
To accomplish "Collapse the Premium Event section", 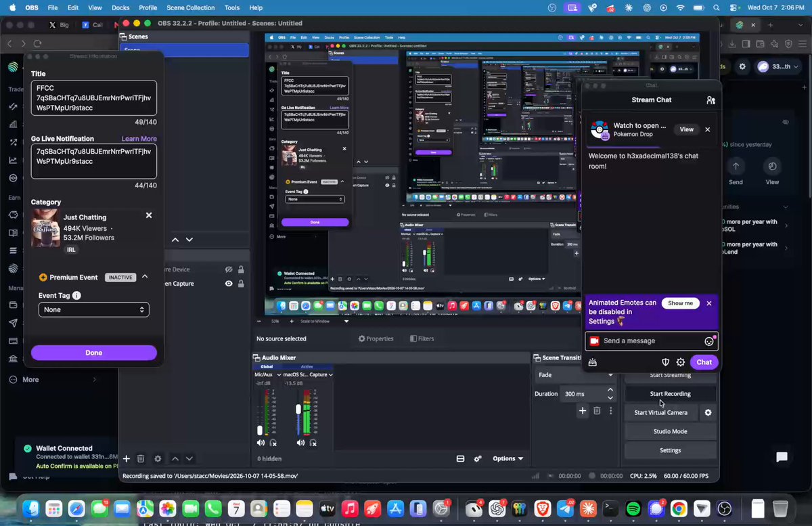I will click(x=145, y=277).
